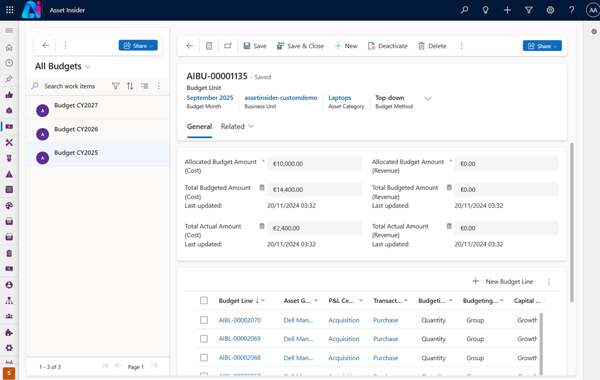Open September 2025 budget month link

(210, 98)
